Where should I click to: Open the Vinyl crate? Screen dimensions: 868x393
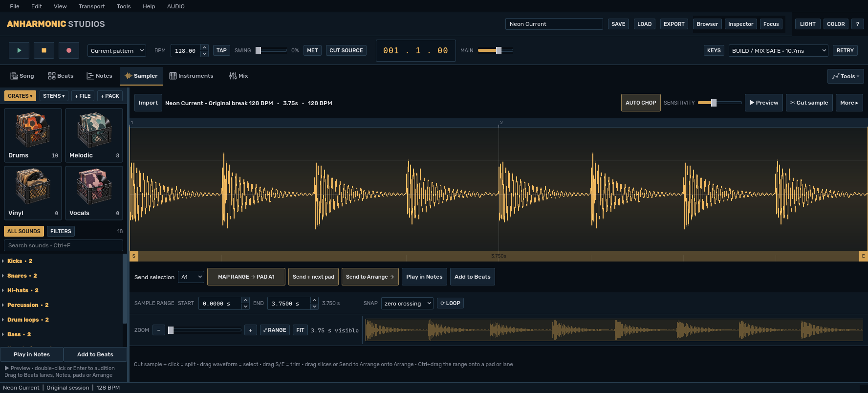pos(33,193)
